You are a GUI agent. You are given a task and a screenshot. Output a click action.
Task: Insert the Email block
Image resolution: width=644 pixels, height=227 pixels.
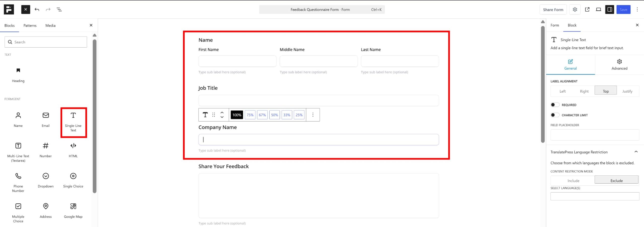46,120
